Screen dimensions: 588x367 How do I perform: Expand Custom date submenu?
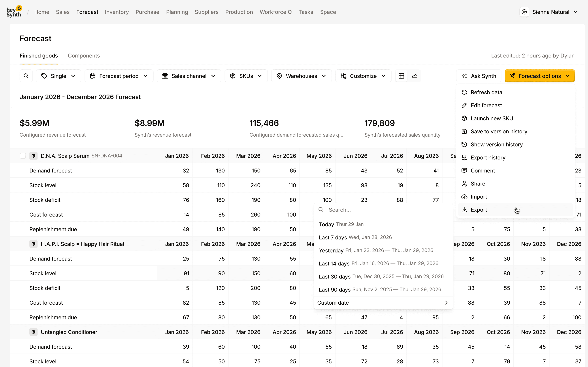(x=383, y=303)
